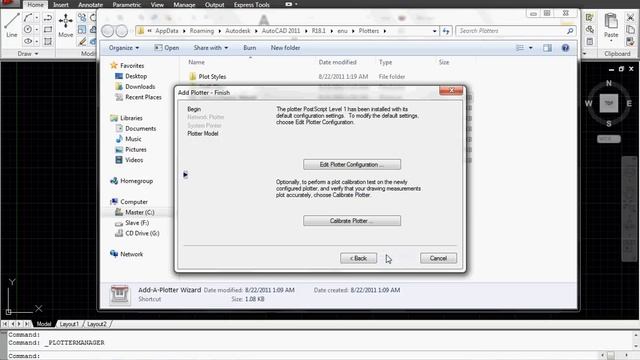
Task: Click the Edit Plotter Configuration button
Action: [x=352, y=164]
